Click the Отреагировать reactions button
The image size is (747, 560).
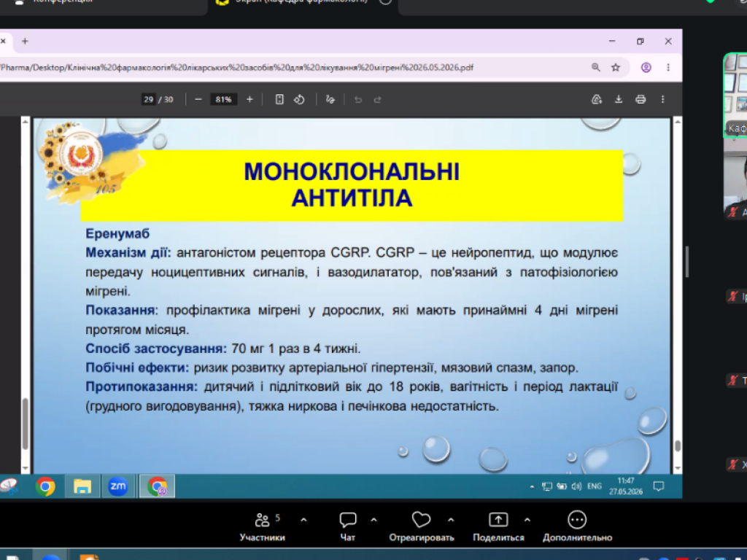422,526
